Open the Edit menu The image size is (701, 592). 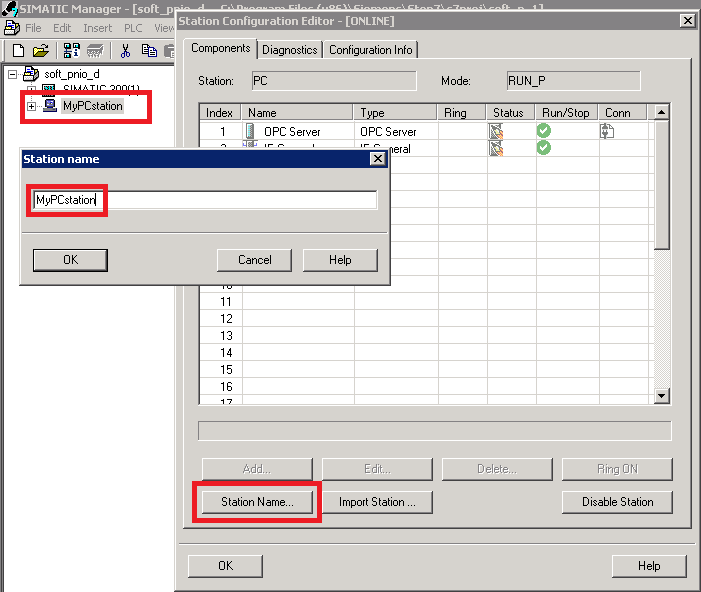(62, 28)
